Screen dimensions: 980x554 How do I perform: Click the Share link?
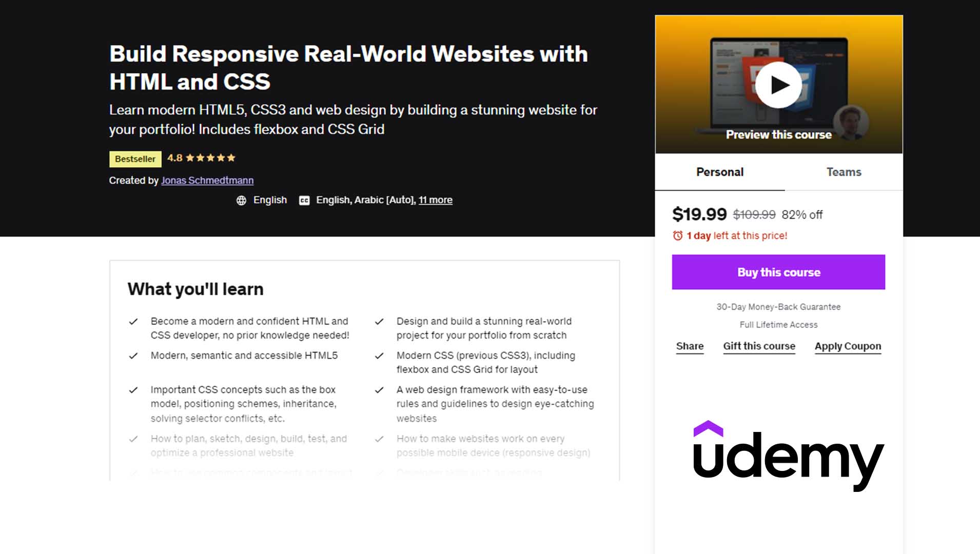tap(689, 346)
